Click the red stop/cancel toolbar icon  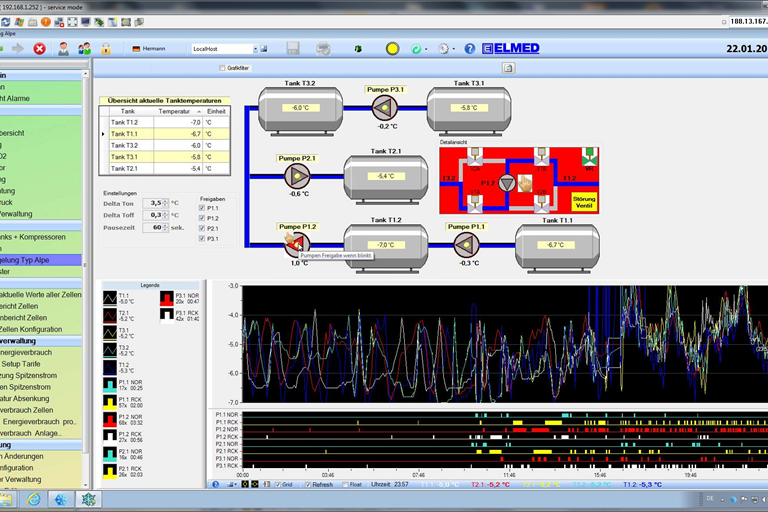pos(40,48)
